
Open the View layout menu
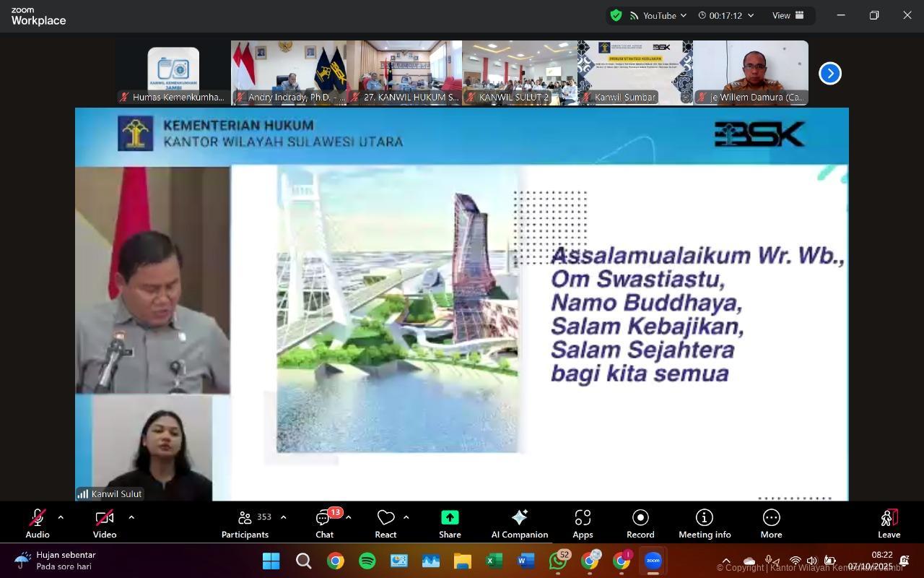788,15
